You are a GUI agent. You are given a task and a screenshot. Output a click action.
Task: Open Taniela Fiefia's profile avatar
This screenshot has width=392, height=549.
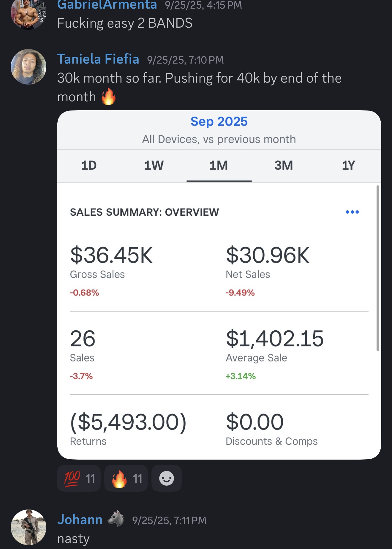pyautogui.click(x=29, y=67)
